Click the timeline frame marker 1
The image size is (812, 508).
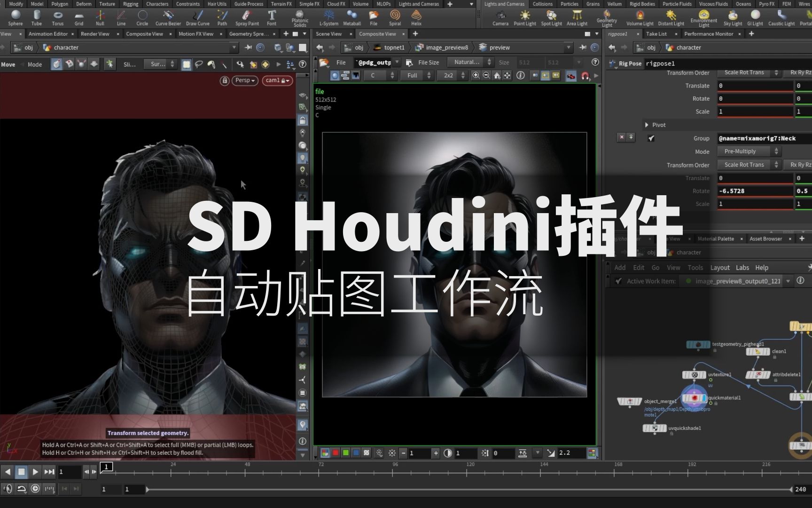[x=107, y=467]
